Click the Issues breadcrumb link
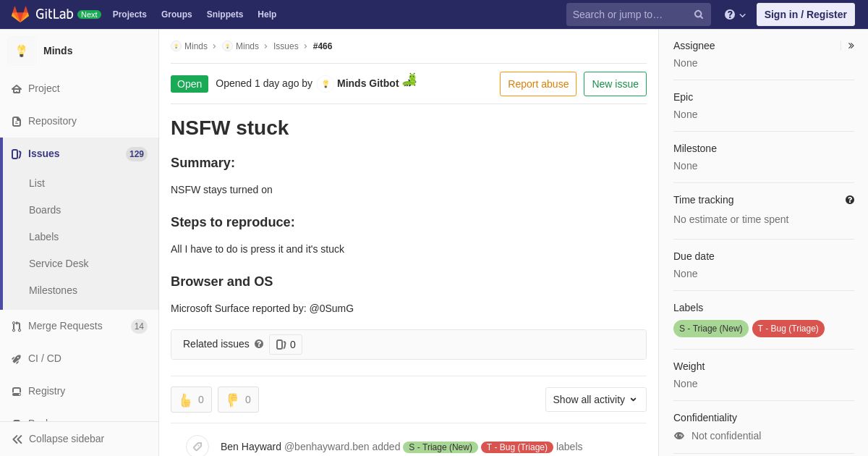Image resolution: width=868 pixels, height=456 pixels. click(286, 46)
